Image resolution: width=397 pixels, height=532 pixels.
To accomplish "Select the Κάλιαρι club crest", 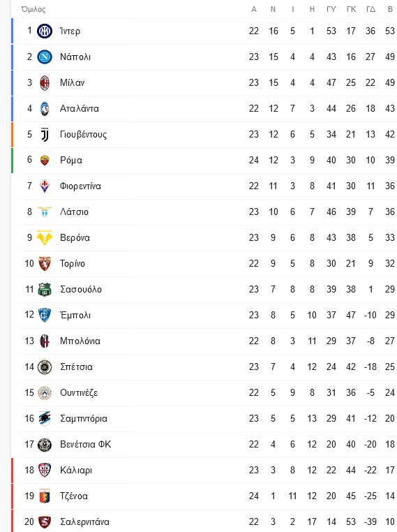I will tap(45, 471).
